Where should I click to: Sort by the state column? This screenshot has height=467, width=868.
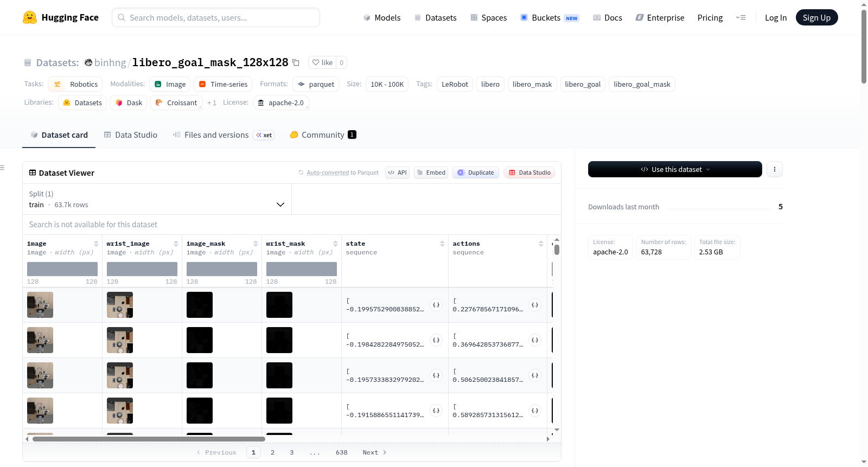pyautogui.click(x=442, y=244)
